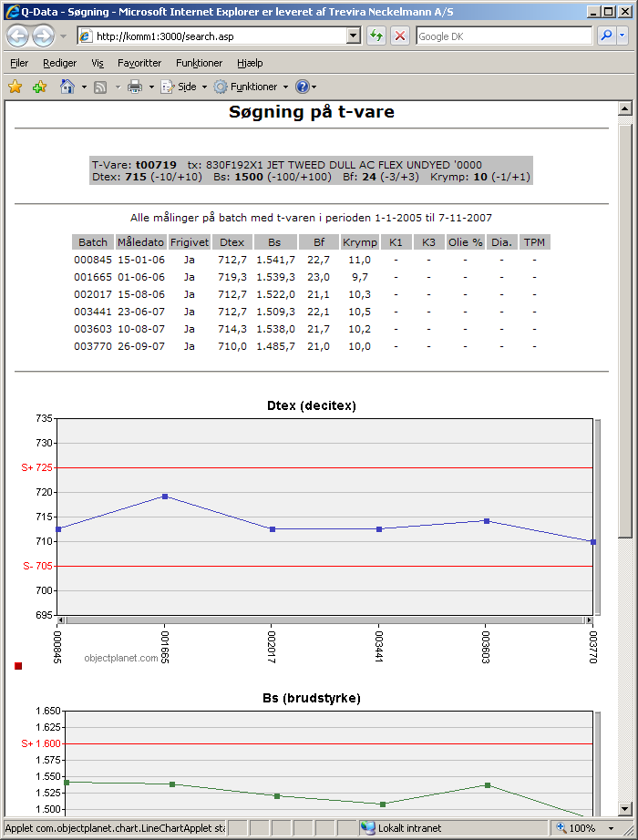Click the Google DK search box
The width and height of the screenshot is (638, 840).
point(504,36)
